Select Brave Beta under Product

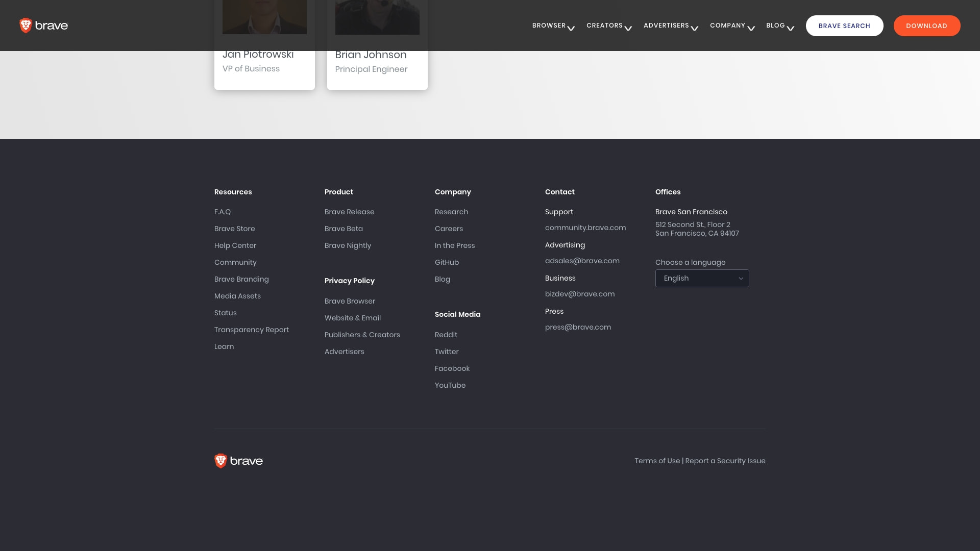click(344, 229)
